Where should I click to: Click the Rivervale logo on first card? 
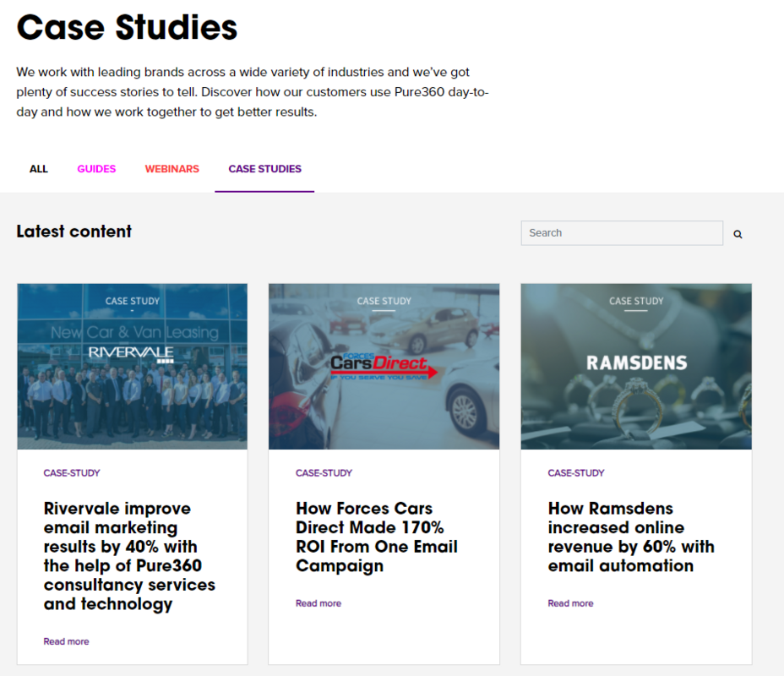(x=131, y=353)
